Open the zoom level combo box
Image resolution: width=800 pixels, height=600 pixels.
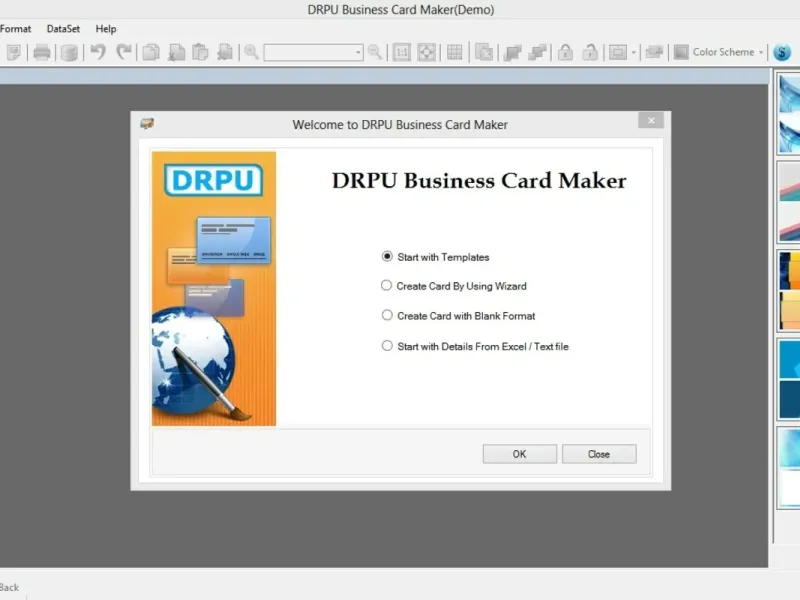(313, 52)
